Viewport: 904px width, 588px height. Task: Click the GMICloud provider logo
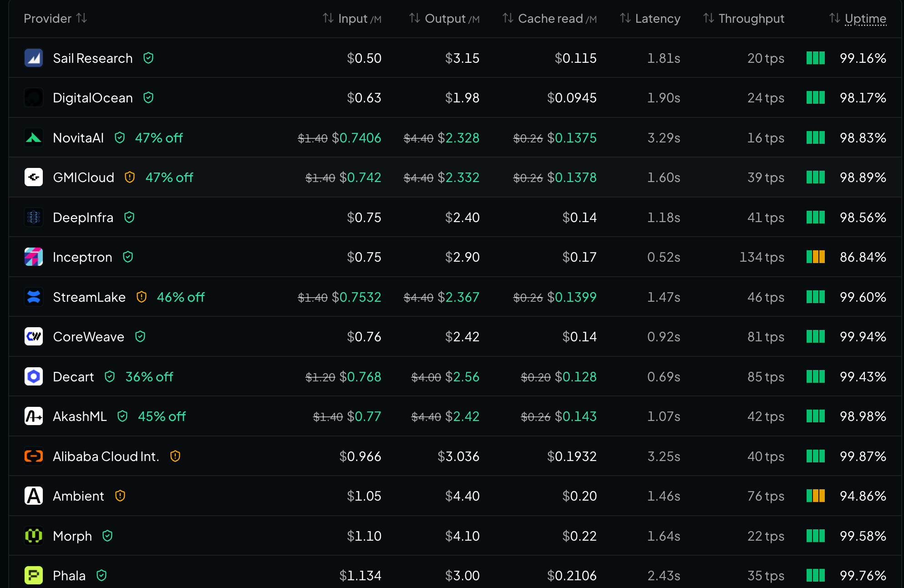tap(34, 177)
